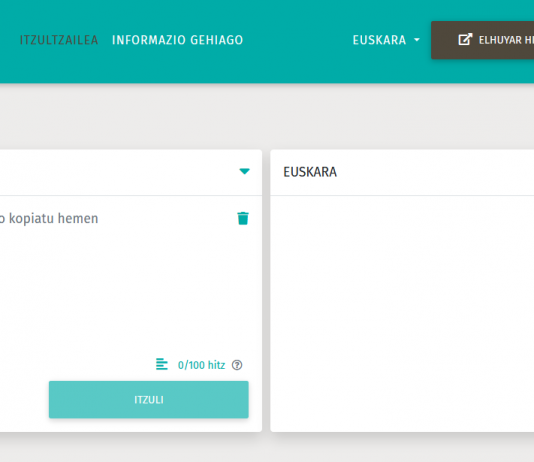Click the 0/100 hitz word counter

pyautogui.click(x=201, y=365)
